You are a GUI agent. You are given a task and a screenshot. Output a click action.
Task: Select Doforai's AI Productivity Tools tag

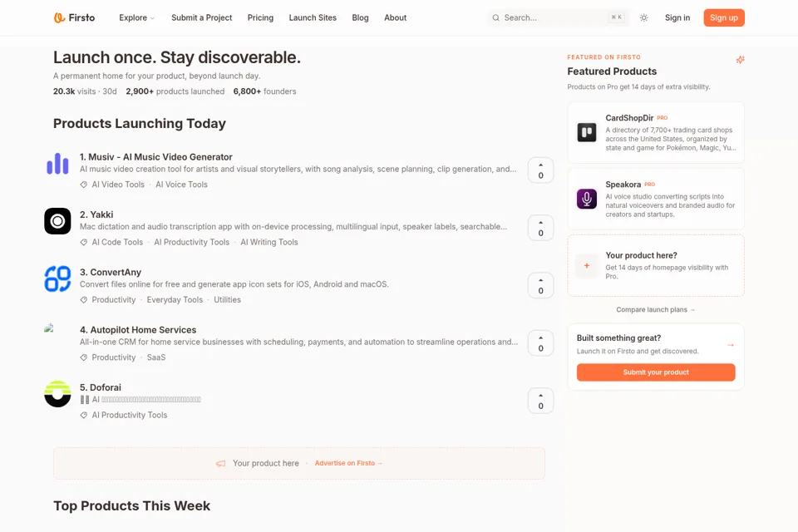[x=130, y=415]
